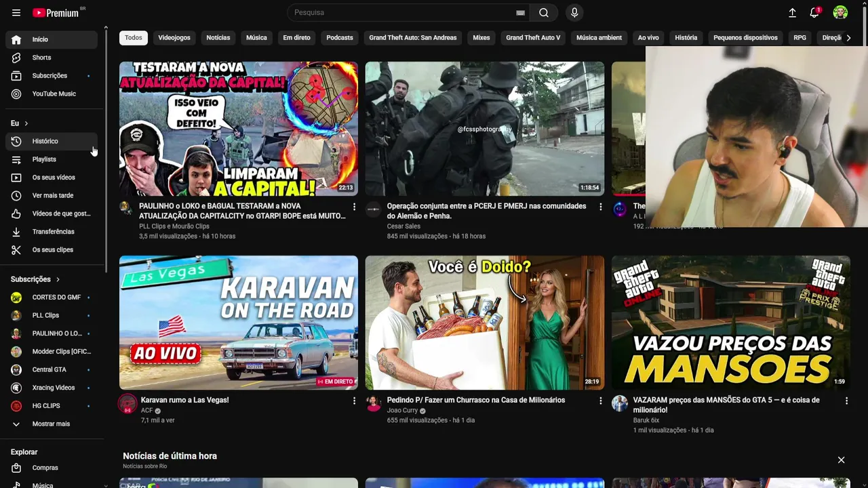Open the on-screen keyboard icon in search

[x=520, y=12]
